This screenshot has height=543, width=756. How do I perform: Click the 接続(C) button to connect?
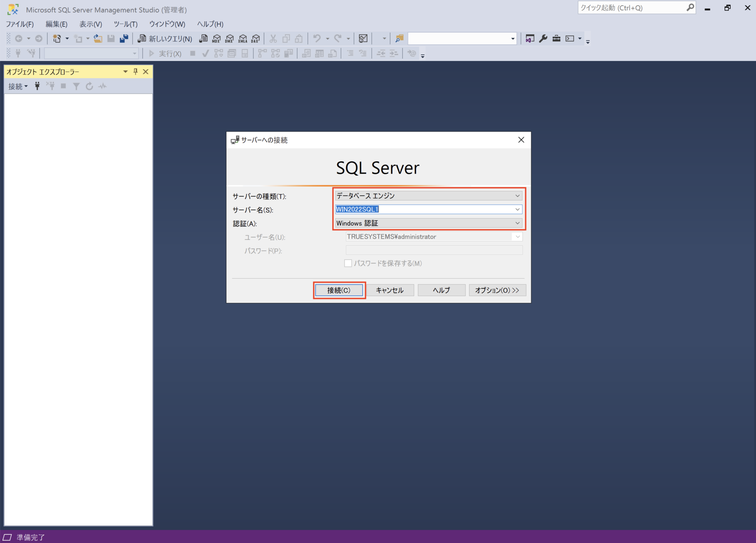pos(339,290)
